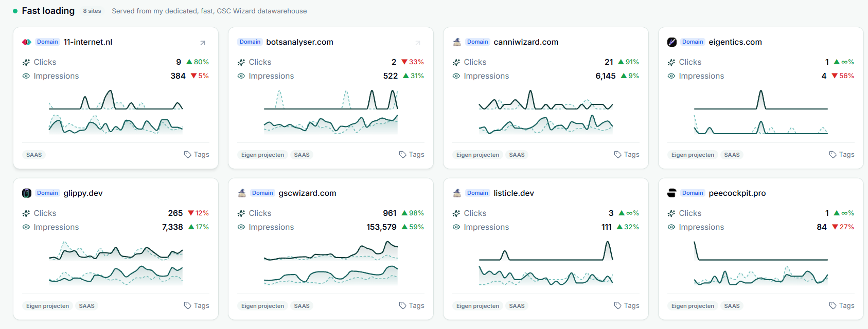Open Tags on the gscwizard.com card
This screenshot has width=868, height=329.
point(412,306)
